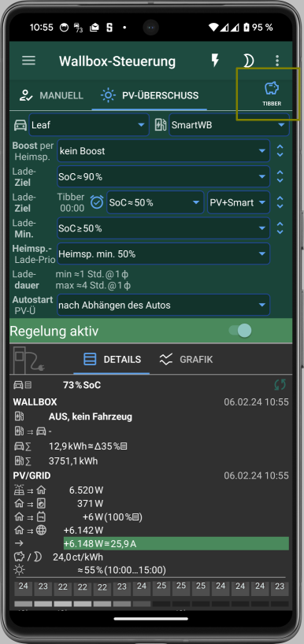The height and width of the screenshot is (644, 304).
Task: Tap the stepper arrows beside kein Boost
Action: click(280, 150)
